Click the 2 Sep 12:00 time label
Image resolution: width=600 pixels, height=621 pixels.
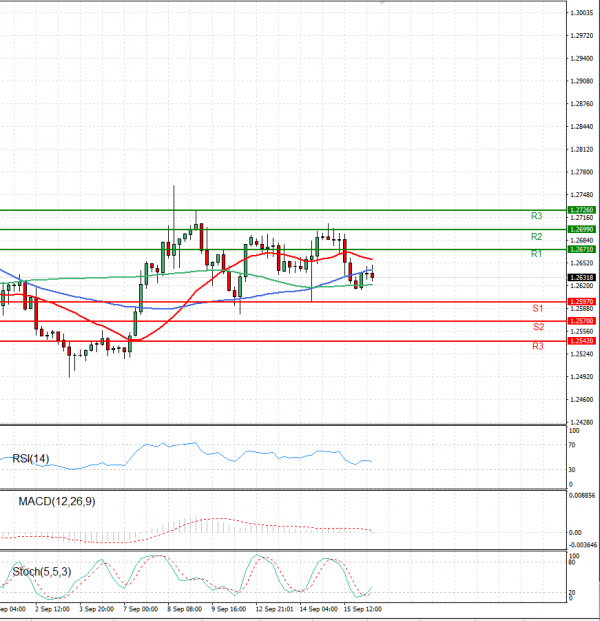(52, 609)
